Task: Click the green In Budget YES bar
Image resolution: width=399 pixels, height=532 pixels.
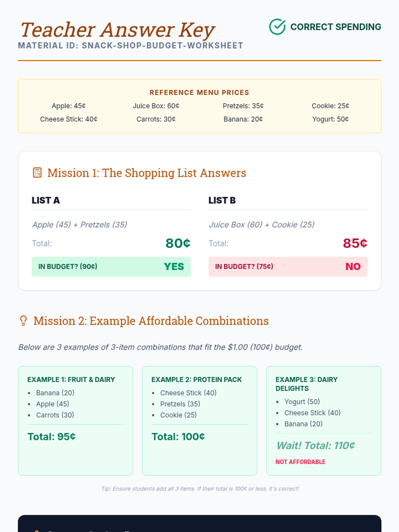Action: coord(111,267)
